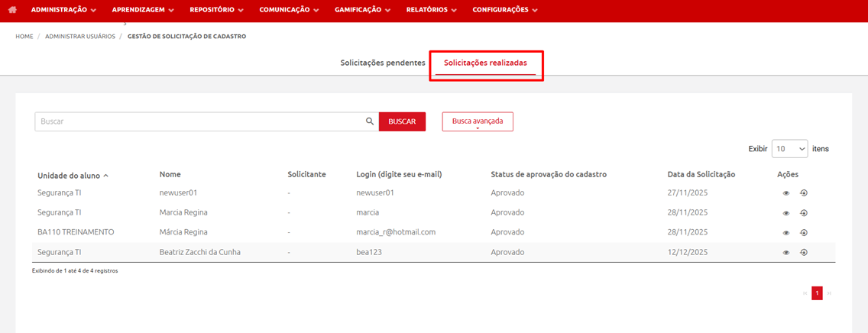The image size is (868, 333).
Task: Click the date 12/12/2025
Action: pos(688,253)
